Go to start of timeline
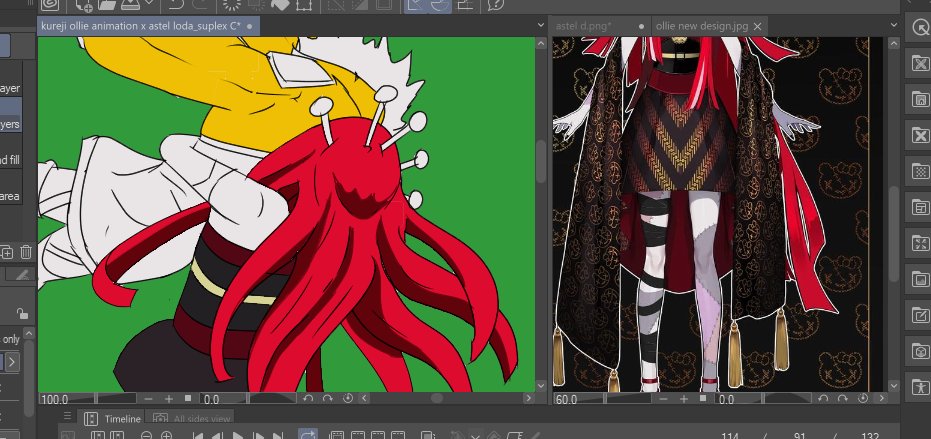The width and height of the screenshot is (931, 439). point(198,435)
